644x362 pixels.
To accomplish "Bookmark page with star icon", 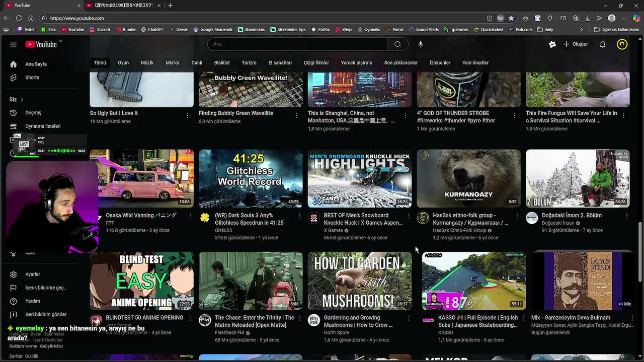I will 511,18.
